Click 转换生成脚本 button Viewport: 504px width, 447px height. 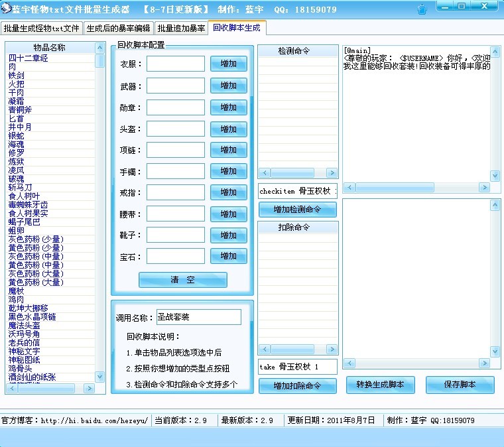(x=380, y=385)
